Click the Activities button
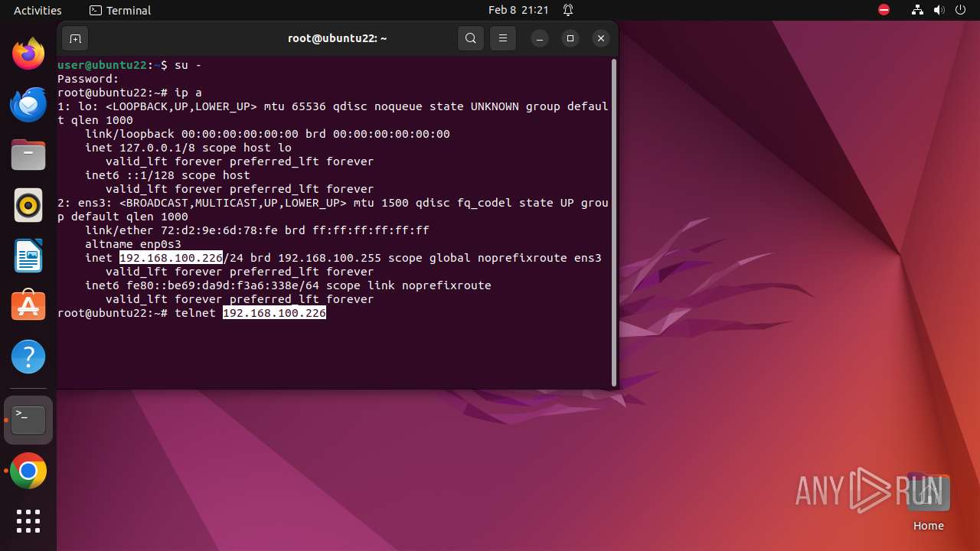Viewport: 980px width, 551px height. 38,10
